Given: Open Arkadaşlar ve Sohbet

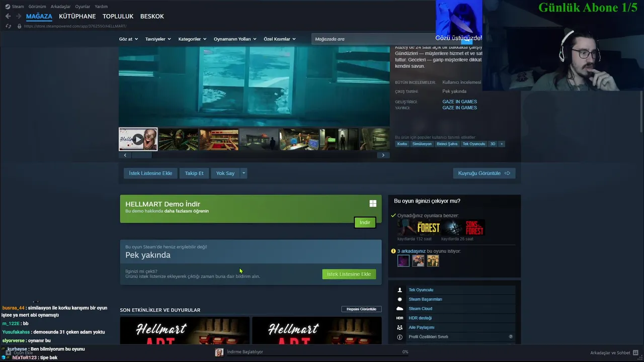Looking at the screenshot, I should coord(614,353).
